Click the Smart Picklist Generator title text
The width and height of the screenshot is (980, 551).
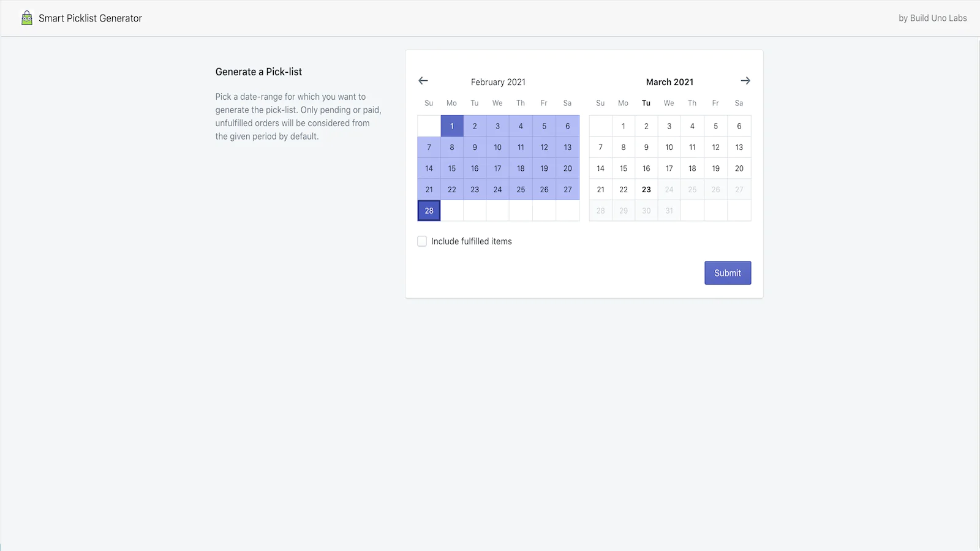(x=89, y=18)
